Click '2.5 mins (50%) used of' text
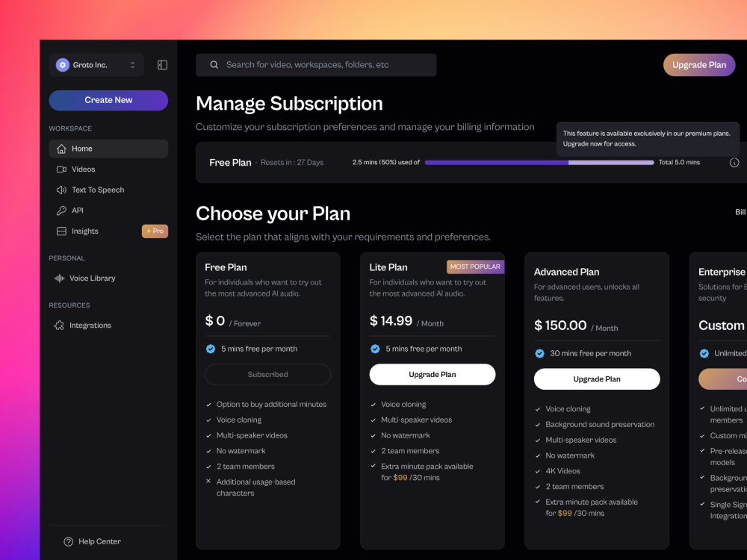 coord(386,162)
